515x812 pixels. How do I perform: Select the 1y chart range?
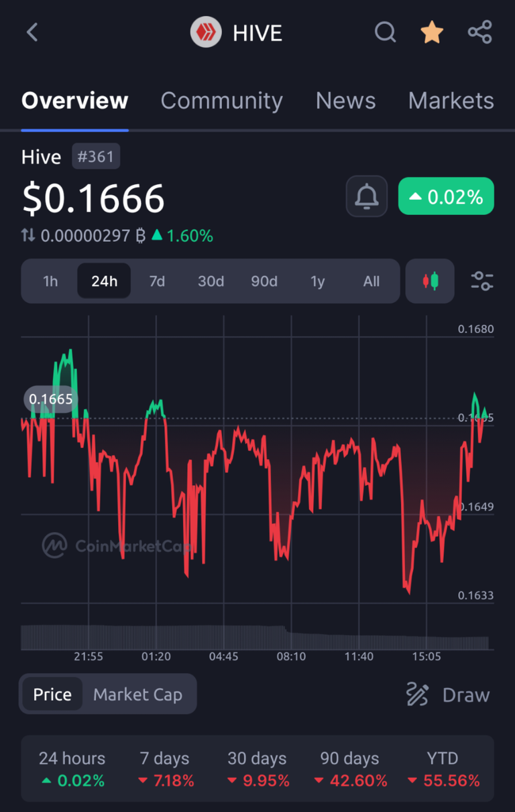point(318,281)
